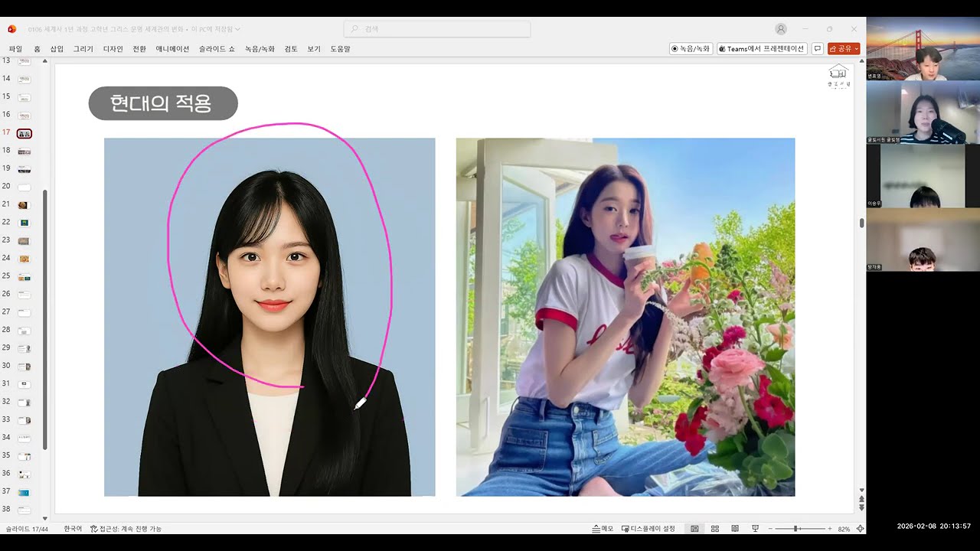Click Teams에서 프레젠테이션 button
Image resolution: width=980 pixels, height=551 pixels.
762,48
